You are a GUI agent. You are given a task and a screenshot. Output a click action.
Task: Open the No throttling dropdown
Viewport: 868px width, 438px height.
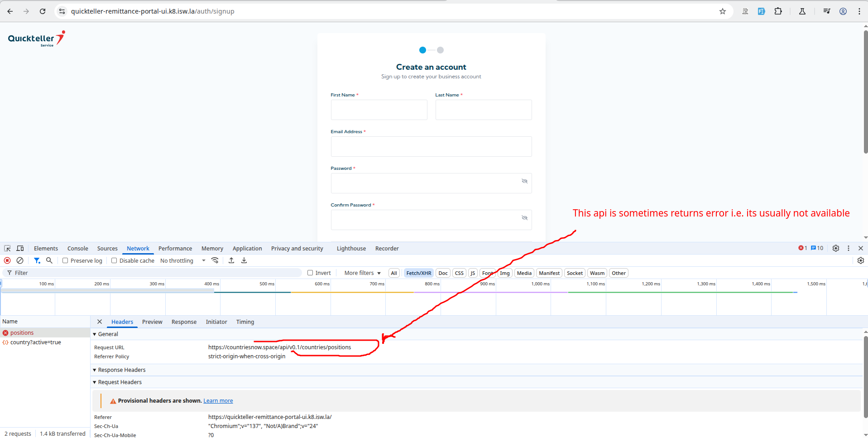[x=182, y=260]
